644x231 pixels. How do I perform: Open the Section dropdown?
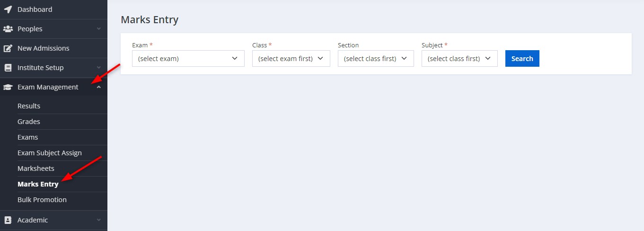coord(376,59)
